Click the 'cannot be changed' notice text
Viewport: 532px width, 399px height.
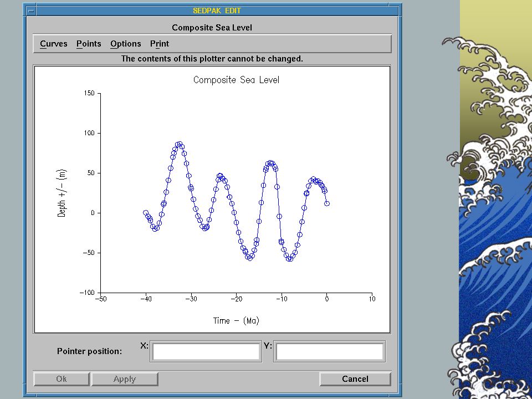[x=212, y=59]
